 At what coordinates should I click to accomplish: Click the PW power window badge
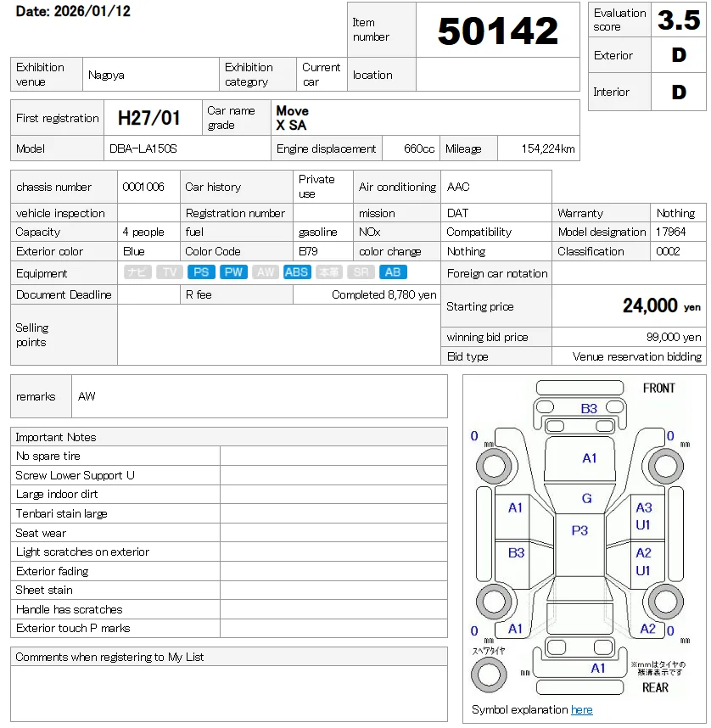(233, 272)
